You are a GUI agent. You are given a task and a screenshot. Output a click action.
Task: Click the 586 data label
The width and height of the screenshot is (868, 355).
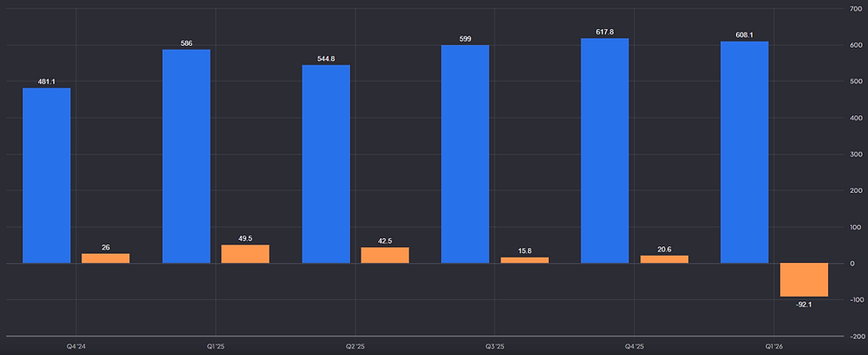(186, 43)
